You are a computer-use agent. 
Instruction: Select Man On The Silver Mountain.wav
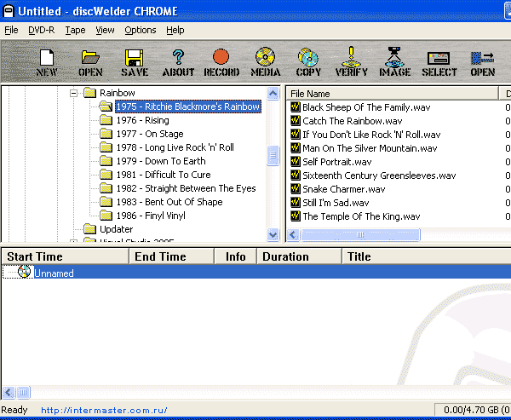[370, 148]
